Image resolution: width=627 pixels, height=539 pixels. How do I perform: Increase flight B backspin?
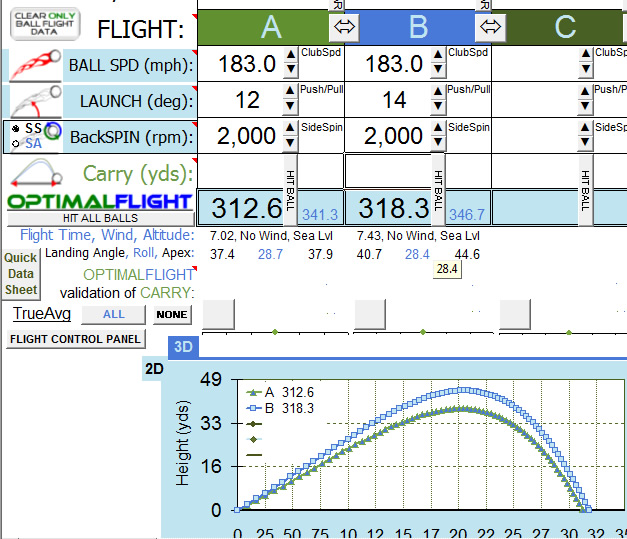(438, 128)
